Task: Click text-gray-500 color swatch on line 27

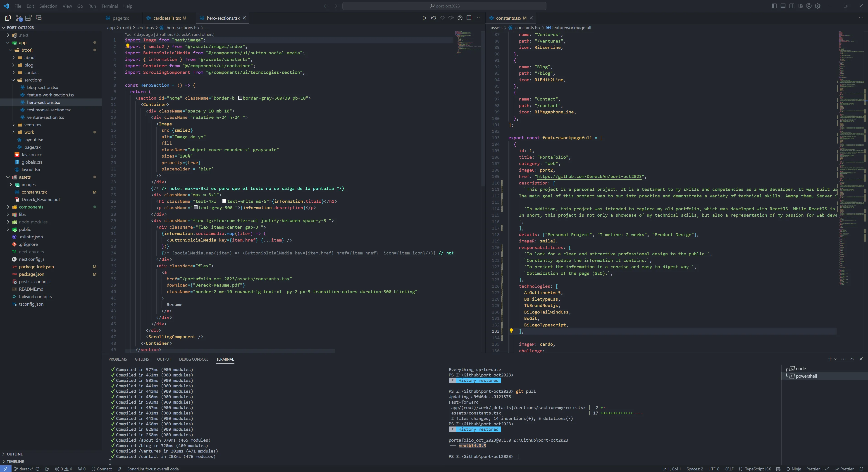Action: [x=196, y=207]
